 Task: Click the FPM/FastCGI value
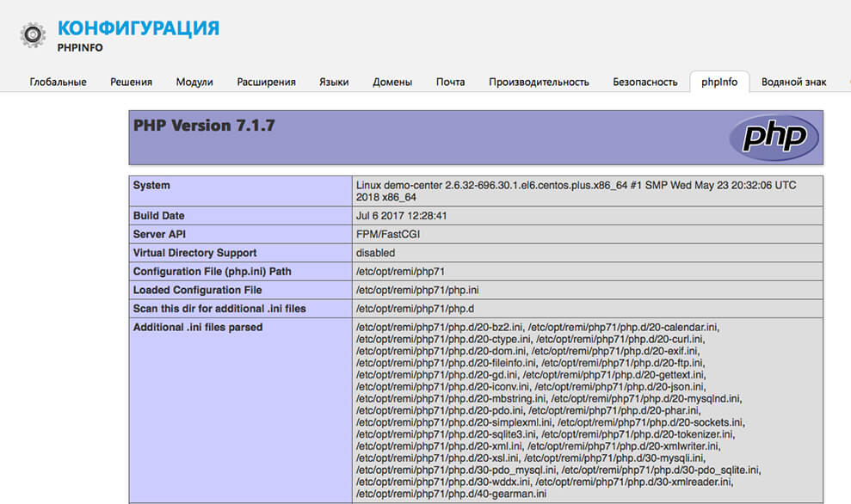[x=387, y=234]
